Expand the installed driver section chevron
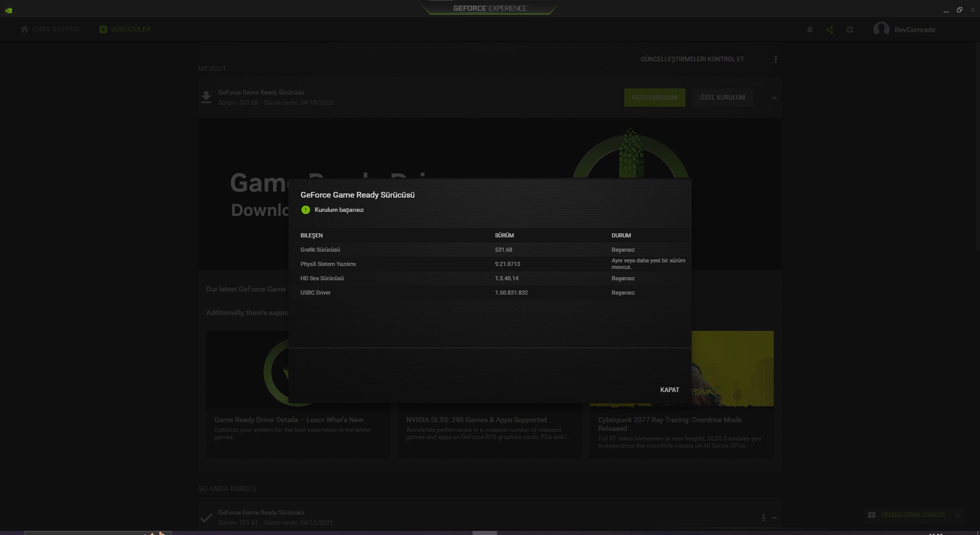The image size is (980, 535). [774, 518]
